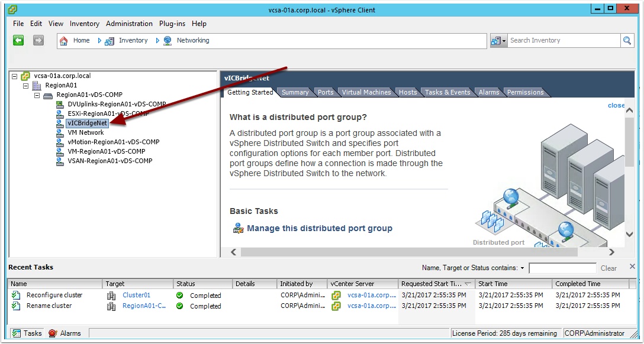Click the Tasks status bar button
Image resolution: width=644 pixels, height=344 pixels.
click(x=27, y=333)
